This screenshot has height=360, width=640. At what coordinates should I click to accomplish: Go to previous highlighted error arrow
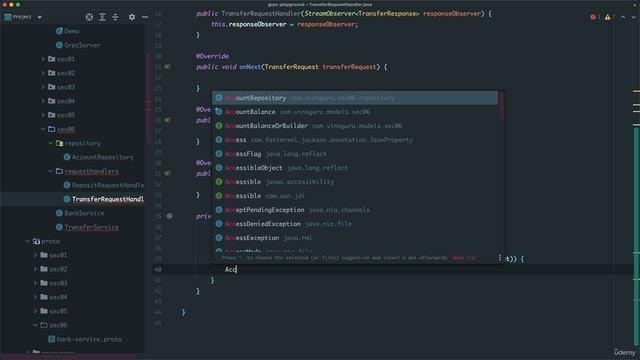(x=623, y=17)
